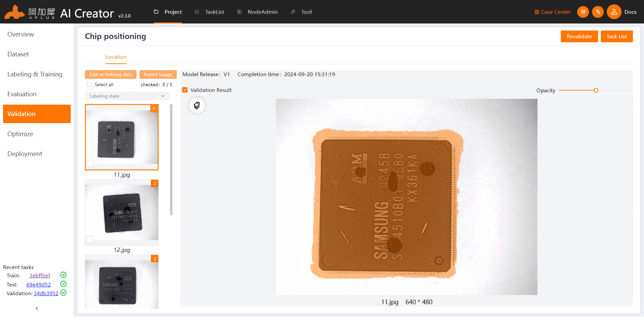
Task: Open Case Center link
Action: click(552, 12)
